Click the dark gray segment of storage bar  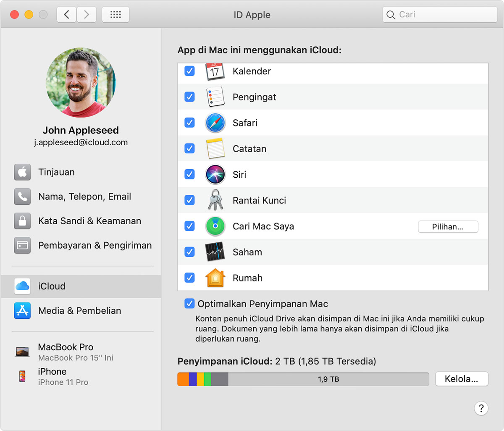pos(220,379)
